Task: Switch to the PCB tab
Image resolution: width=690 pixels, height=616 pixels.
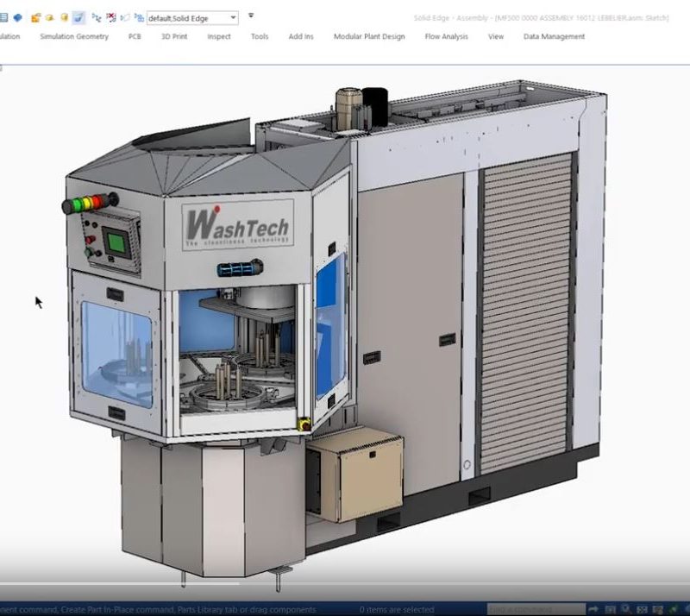Action: (135, 36)
